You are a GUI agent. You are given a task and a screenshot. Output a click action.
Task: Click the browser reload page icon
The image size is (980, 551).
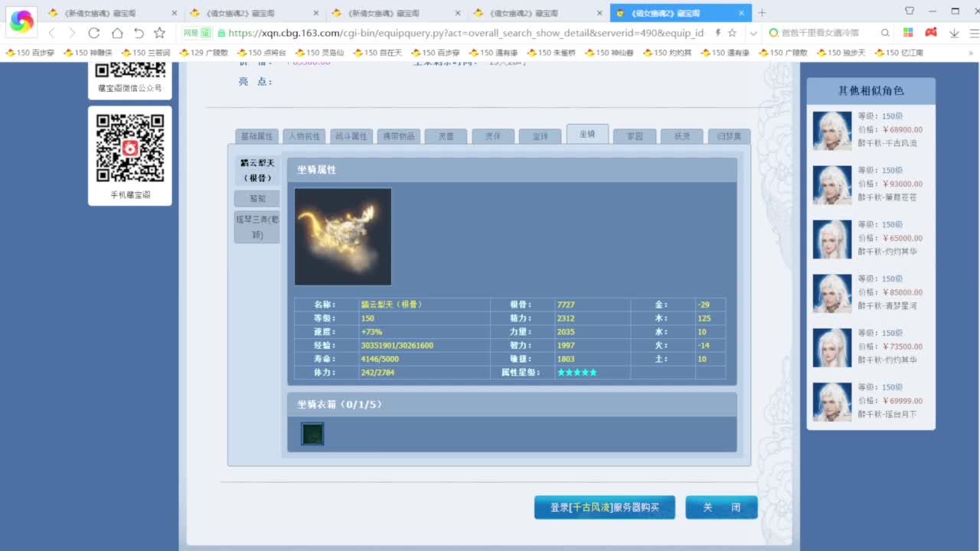coord(94,34)
